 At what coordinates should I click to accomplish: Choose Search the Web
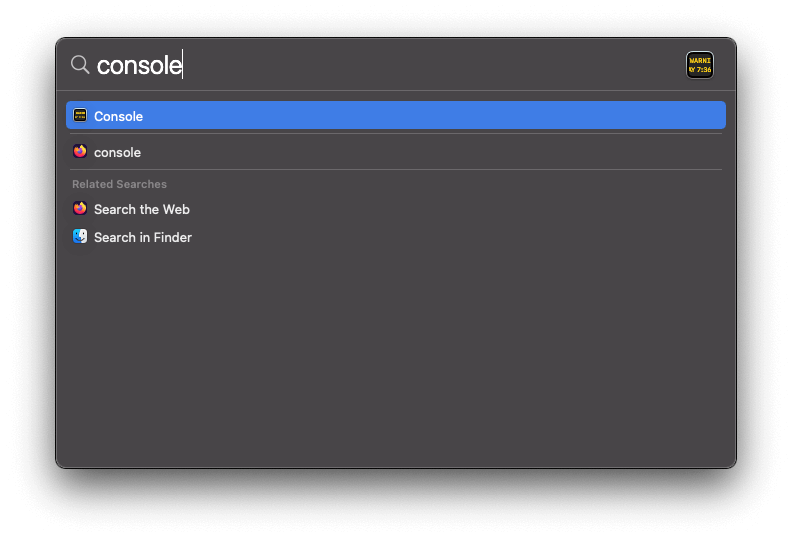click(141, 209)
